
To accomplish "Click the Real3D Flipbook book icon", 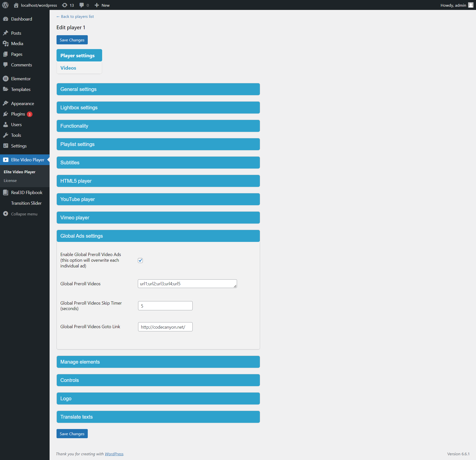I will point(5,193).
